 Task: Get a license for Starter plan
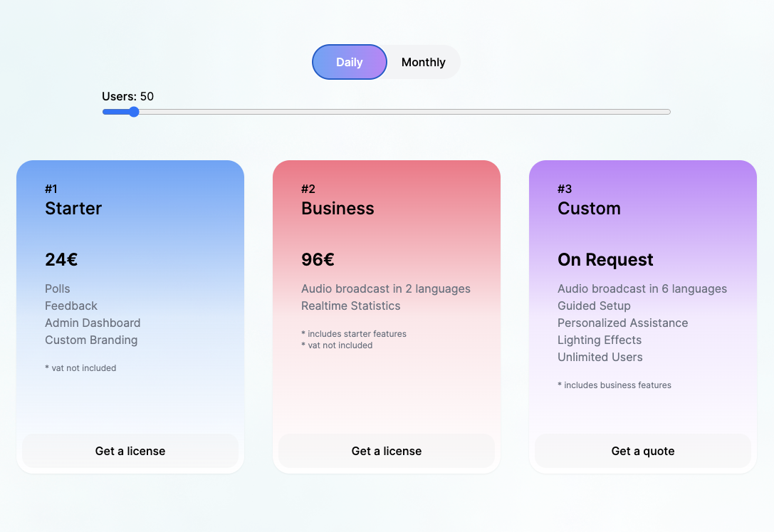pyautogui.click(x=130, y=451)
